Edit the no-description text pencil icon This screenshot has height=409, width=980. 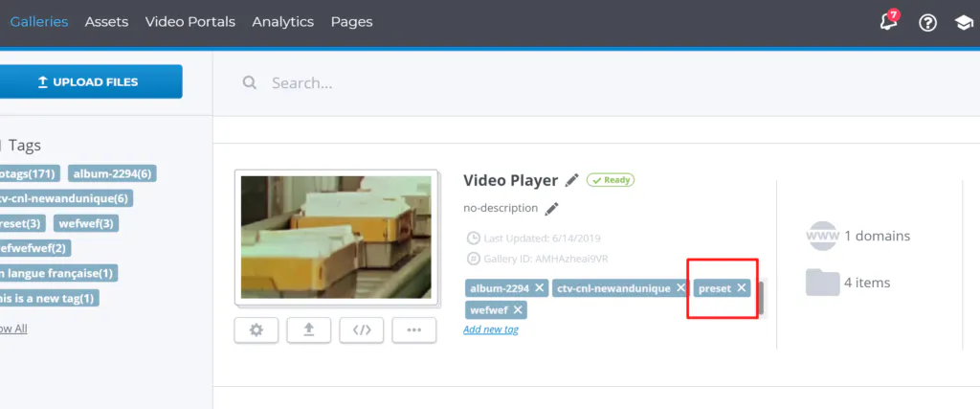[x=551, y=208]
